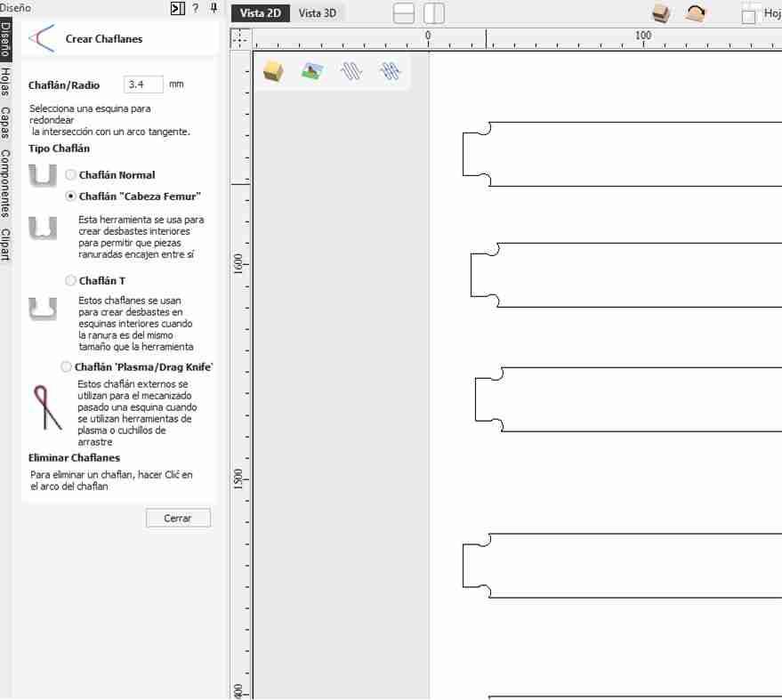Viewport: 782px width, 700px height.
Task: Click the Chaflán/Radio value field
Action: [143, 84]
